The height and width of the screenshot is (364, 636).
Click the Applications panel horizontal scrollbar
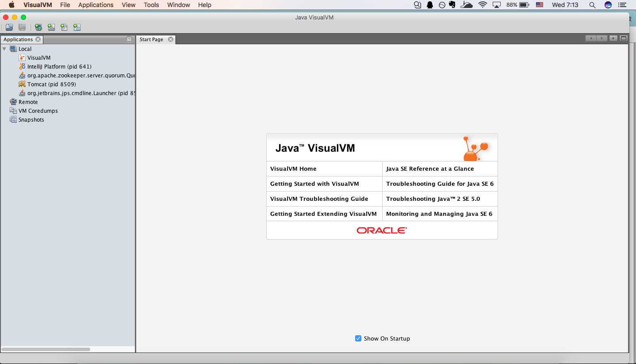[46, 349]
